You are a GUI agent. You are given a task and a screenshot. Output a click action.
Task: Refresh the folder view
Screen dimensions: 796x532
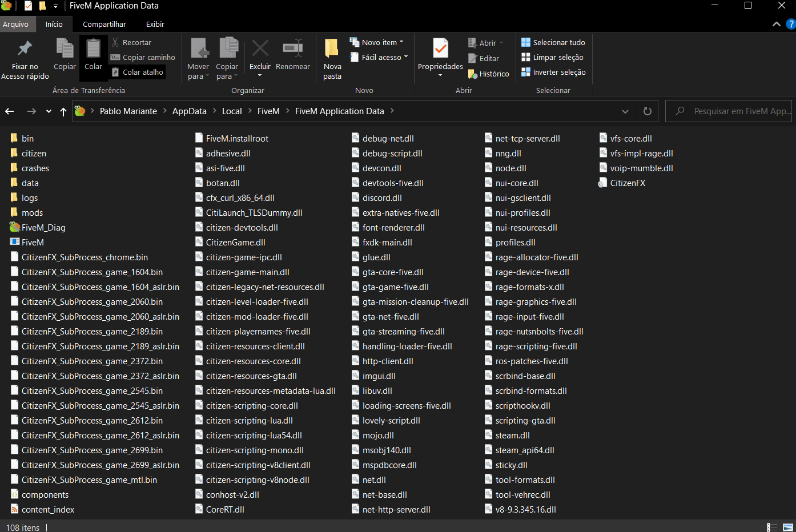(648, 111)
